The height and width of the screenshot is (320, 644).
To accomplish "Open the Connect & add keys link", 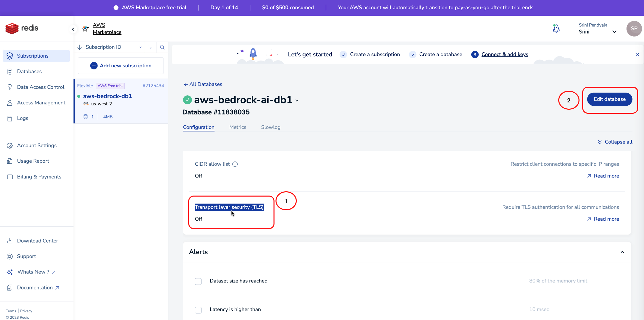I will click(x=504, y=54).
